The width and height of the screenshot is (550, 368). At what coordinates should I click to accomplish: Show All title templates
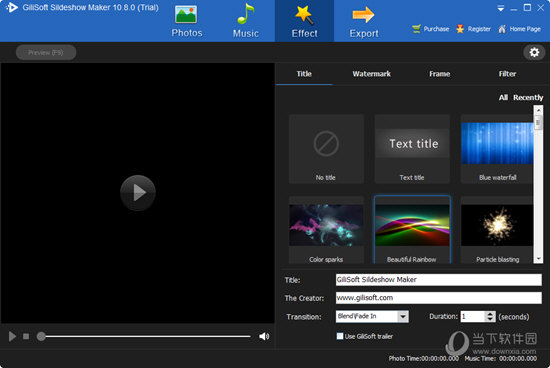[503, 98]
